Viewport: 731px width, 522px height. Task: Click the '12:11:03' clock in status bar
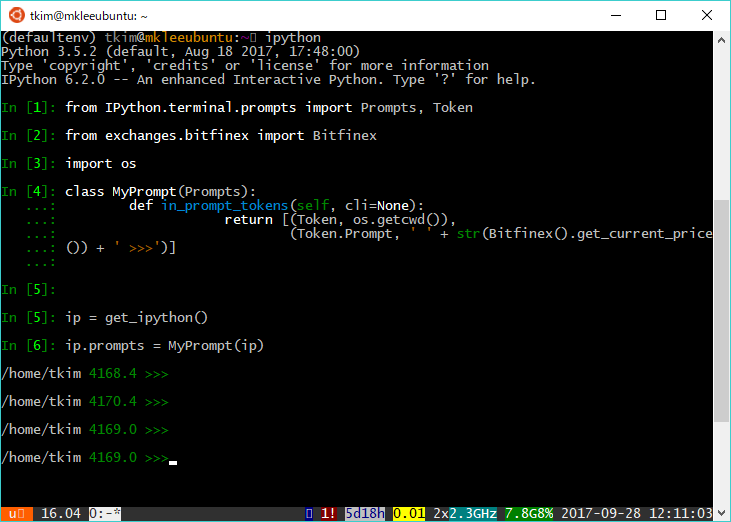click(681, 514)
